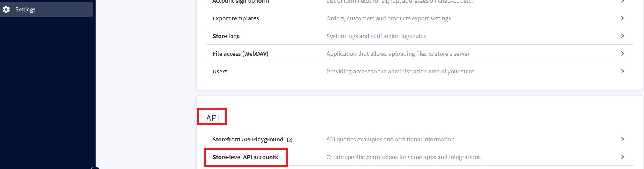This screenshot has width=644, height=169.
Task: Click 'Orders, customers and products export settings' description
Action: 388,18
